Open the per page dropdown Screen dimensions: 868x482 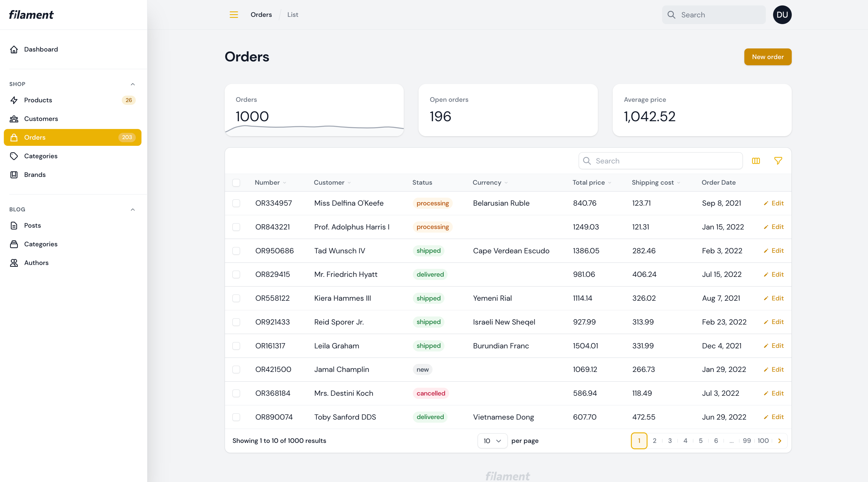click(x=492, y=441)
